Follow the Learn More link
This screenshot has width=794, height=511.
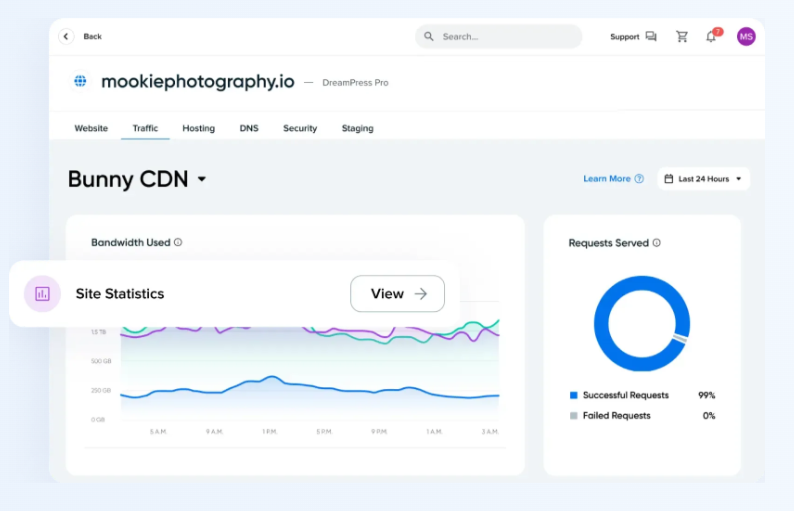pyautogui.click(x=607, y=179)
